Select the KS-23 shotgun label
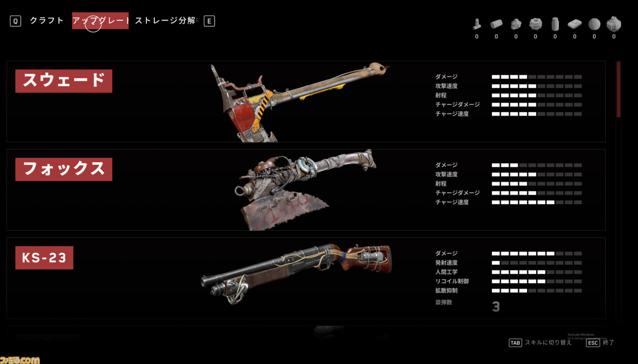This screenshot has width=638, height=364. pos(44,257)
